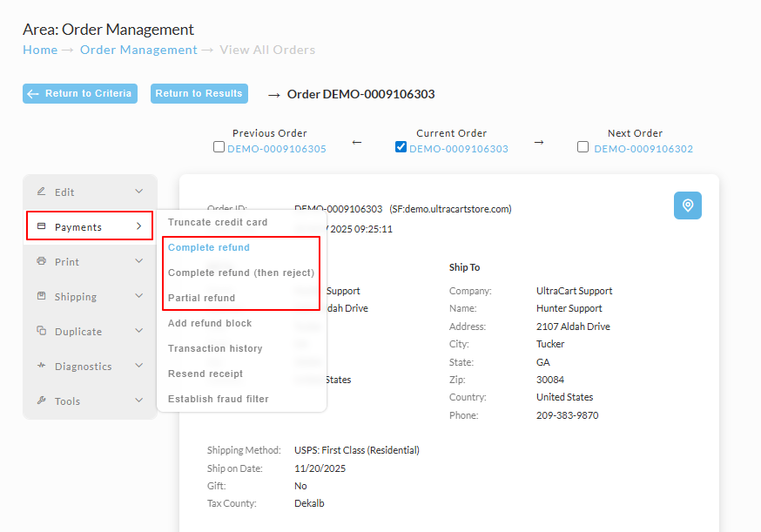
Task: Uncheck the Current Order DEMO-0009106303 checkbox
Action: point(401,146)
